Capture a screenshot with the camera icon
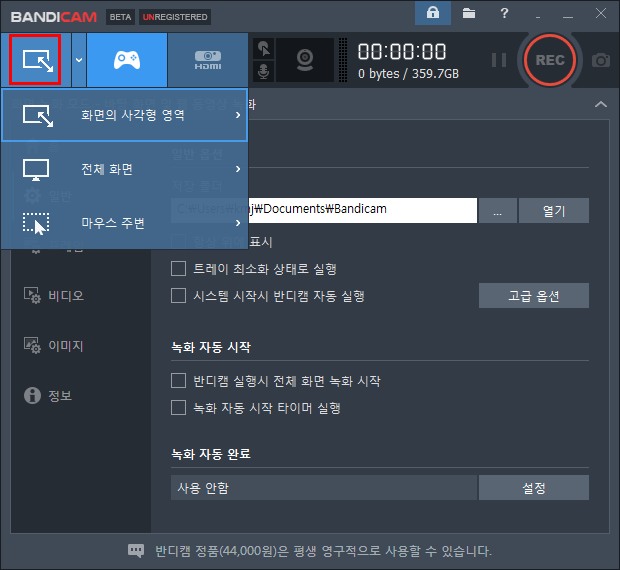Viewport: 620px width, 570px height. (601, 60)
